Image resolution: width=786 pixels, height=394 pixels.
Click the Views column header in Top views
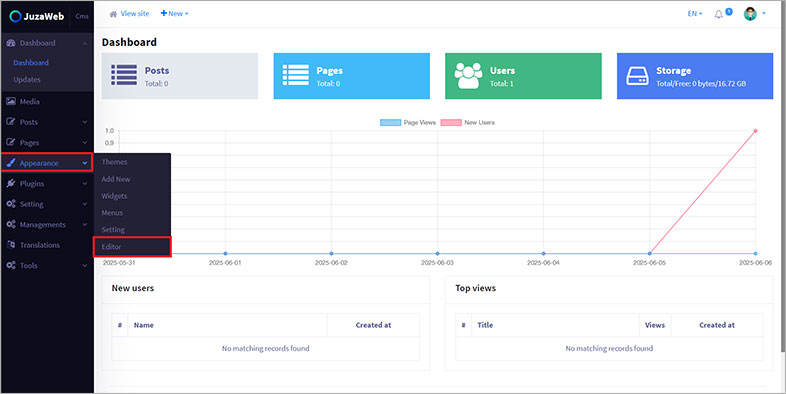tap(655, 325)
